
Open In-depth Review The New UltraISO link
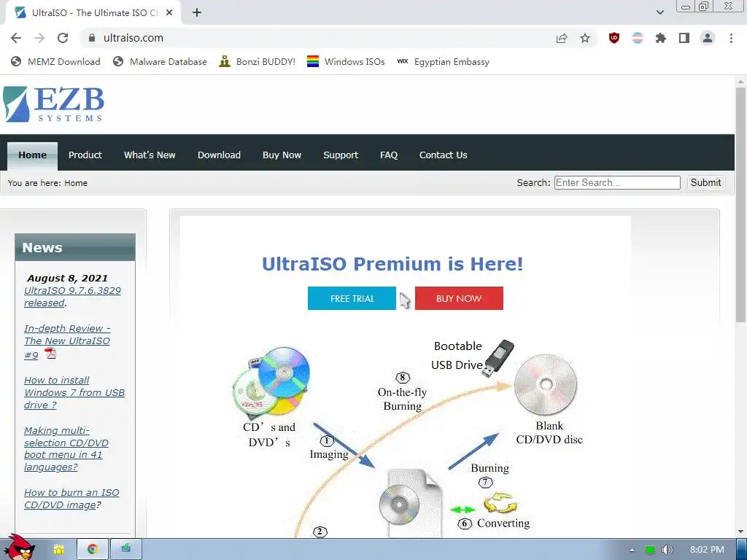click(x=66, y=341)
